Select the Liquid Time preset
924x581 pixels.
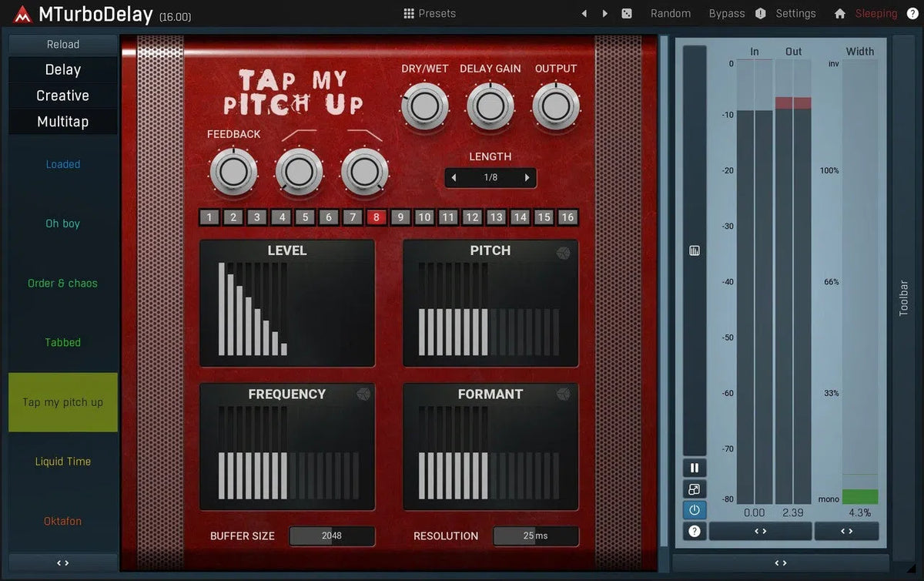pyautogui.click(x=62, y=461)
